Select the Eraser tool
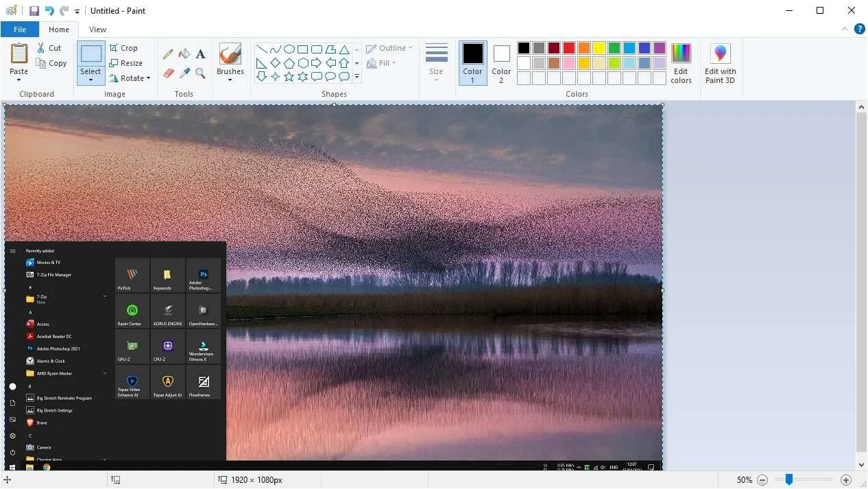The width and height of the screenshot is (868, 489). point(168,73)
